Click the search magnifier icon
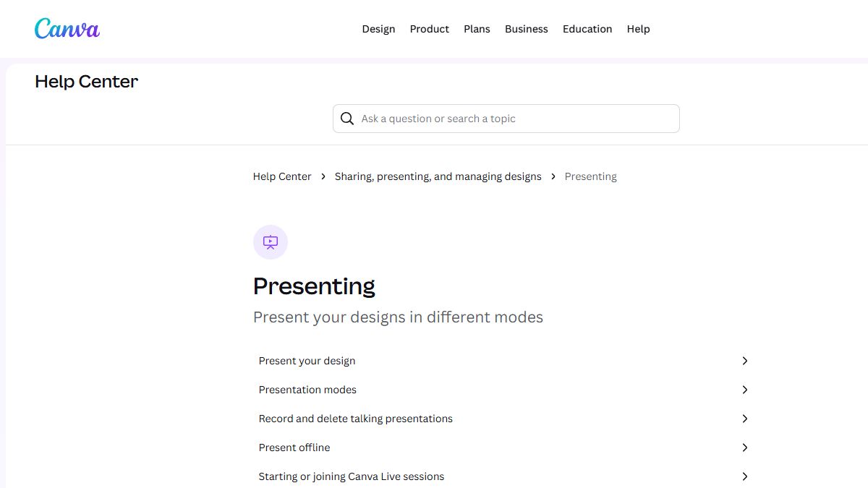Screen dimensions: 868x488 (x=347, y=119)
